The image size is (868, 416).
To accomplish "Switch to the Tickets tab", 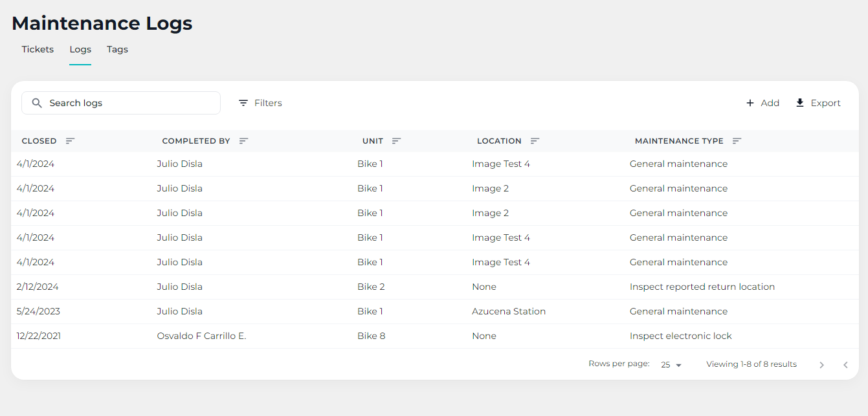I will (x=38, y=49).
